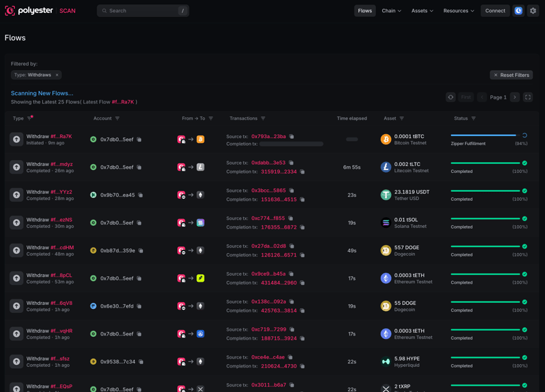Viewport: 545px width, 392px height.
Task: Click Page 1 indicator
Action: (x=498, y=97)
